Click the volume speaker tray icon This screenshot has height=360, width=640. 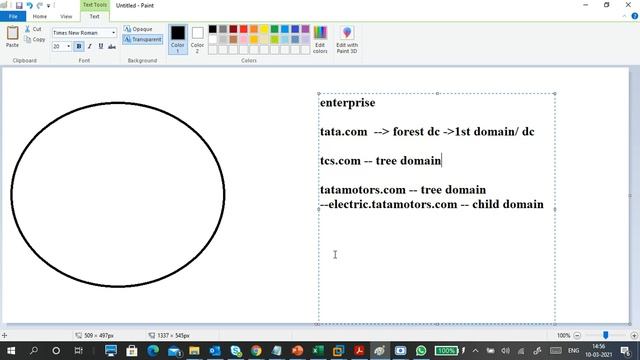505,351
